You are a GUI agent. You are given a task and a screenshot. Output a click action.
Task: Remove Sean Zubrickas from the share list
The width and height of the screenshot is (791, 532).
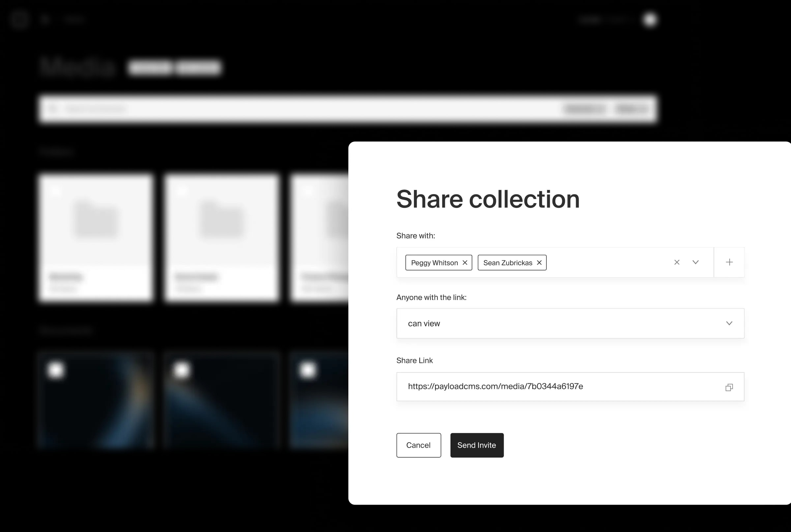[539, 262]
